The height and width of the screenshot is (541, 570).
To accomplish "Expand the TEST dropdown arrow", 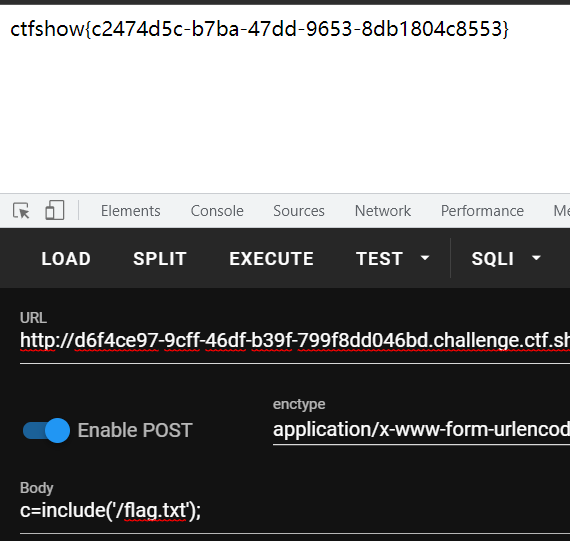I will click(x=425, y=258).
